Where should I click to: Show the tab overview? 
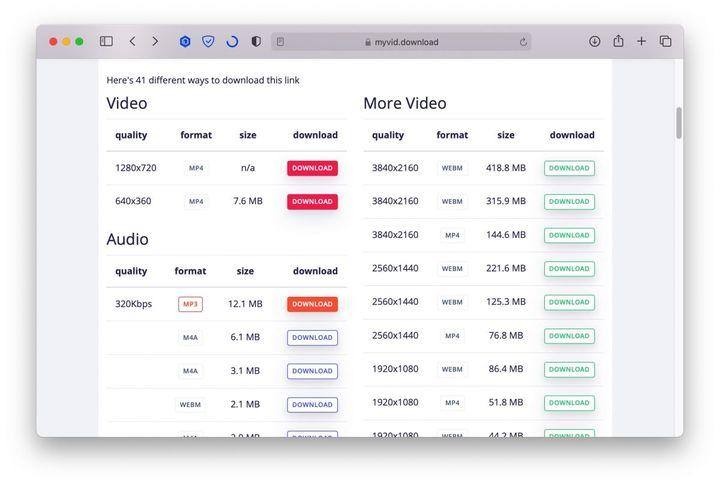pyautogui.click(x=665, y=41)
